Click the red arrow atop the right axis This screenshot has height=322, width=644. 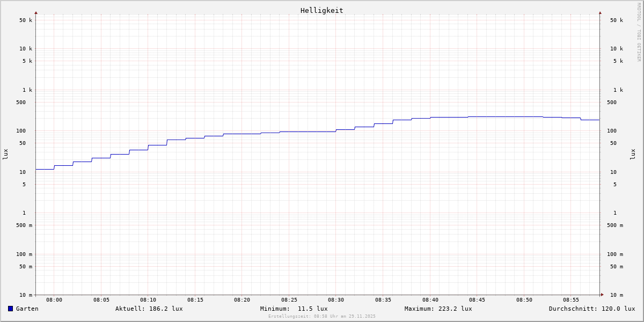coord(600,12)
